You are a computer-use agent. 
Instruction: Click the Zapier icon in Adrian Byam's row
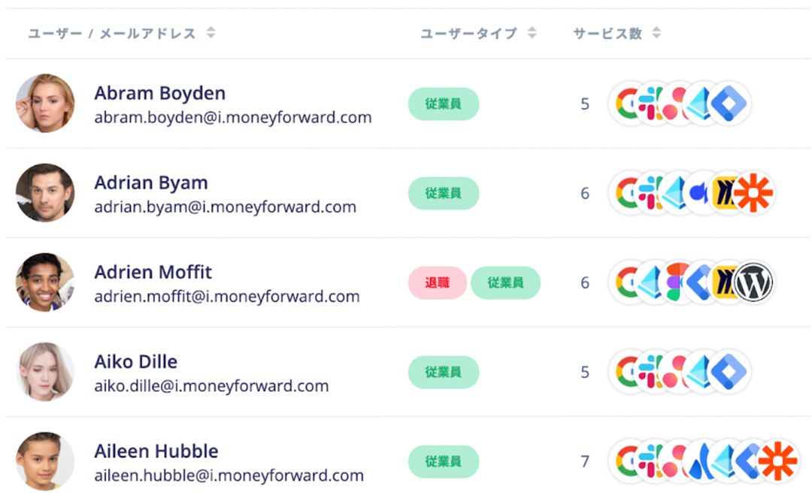point(753,193)
